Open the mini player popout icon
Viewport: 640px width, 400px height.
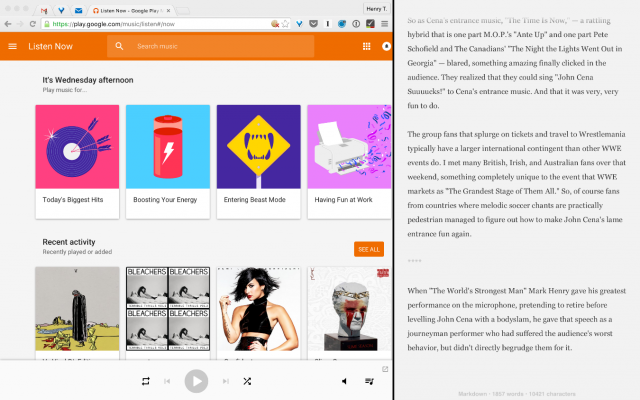pyautogui.click(x=384, y=369)
